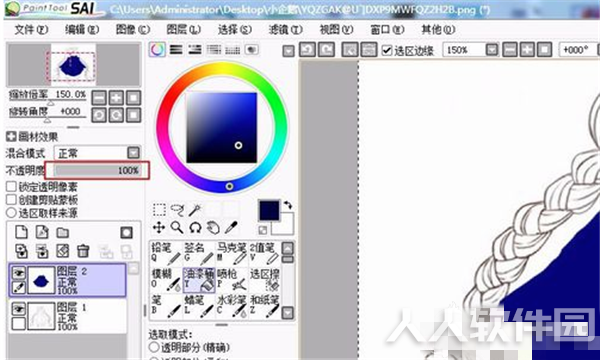600x360 pixels.
Task: Choose the 选区擦 selection eraser
Action: 264,280
